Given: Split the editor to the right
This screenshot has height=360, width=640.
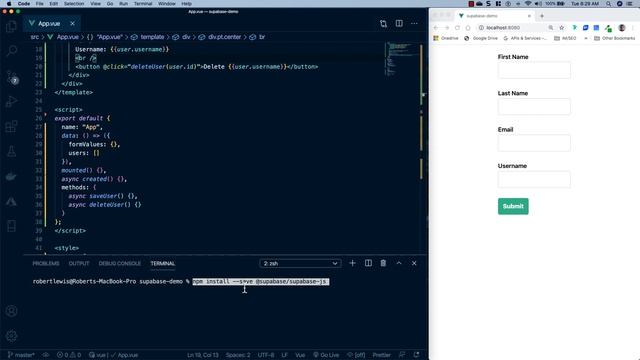Looking at the screenshot, I should point(399,24).
